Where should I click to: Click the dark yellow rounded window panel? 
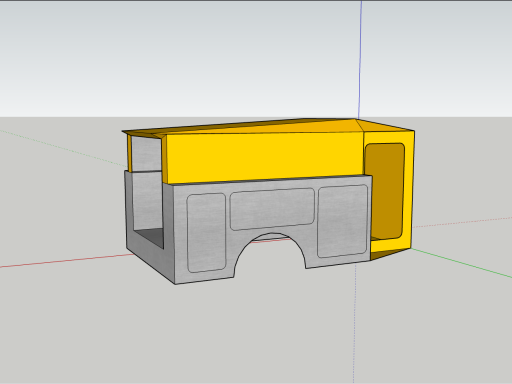385,191
